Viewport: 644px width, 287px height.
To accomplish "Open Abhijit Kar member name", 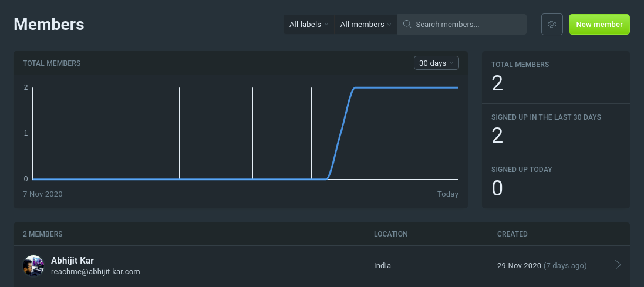I will click(x=72, y=261).
